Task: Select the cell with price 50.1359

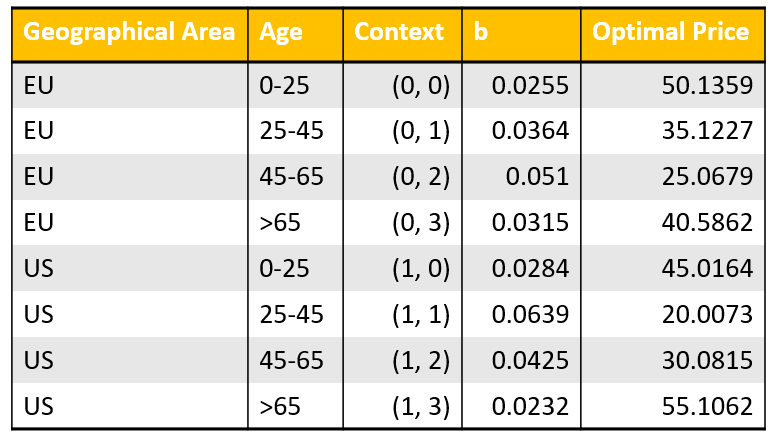Action: pos(706,86)
